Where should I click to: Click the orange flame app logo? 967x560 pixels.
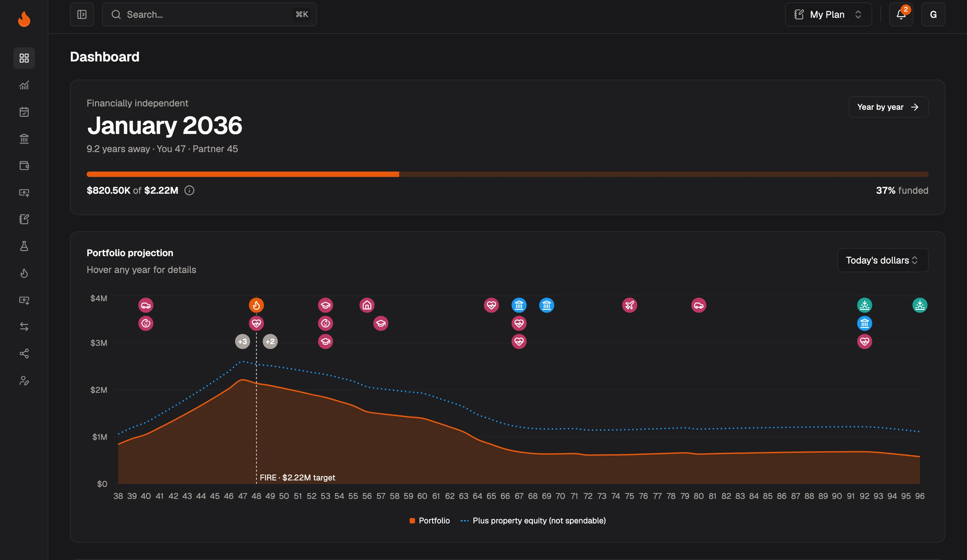(x=24, y=19)
